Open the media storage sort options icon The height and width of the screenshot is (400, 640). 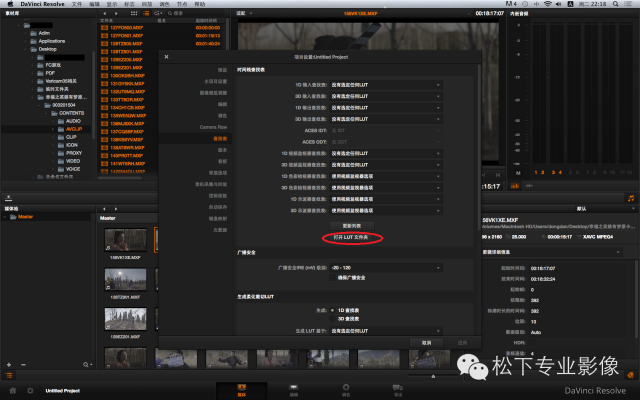[158, 13]
